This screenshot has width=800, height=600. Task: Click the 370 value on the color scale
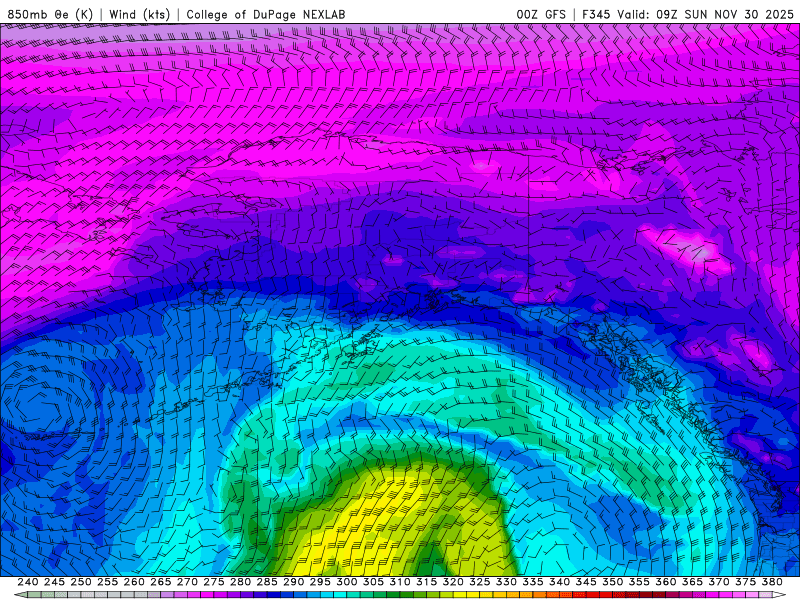point(719,582)
